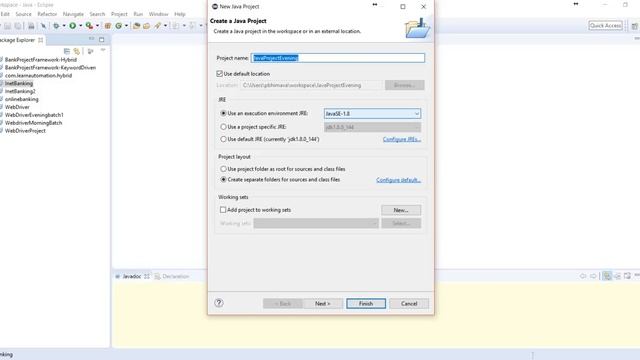This screenshot has height=360, width=640.
Task: Select Create separate folders for sources radio
Action: pyautogui.click(x=223, y=179)
